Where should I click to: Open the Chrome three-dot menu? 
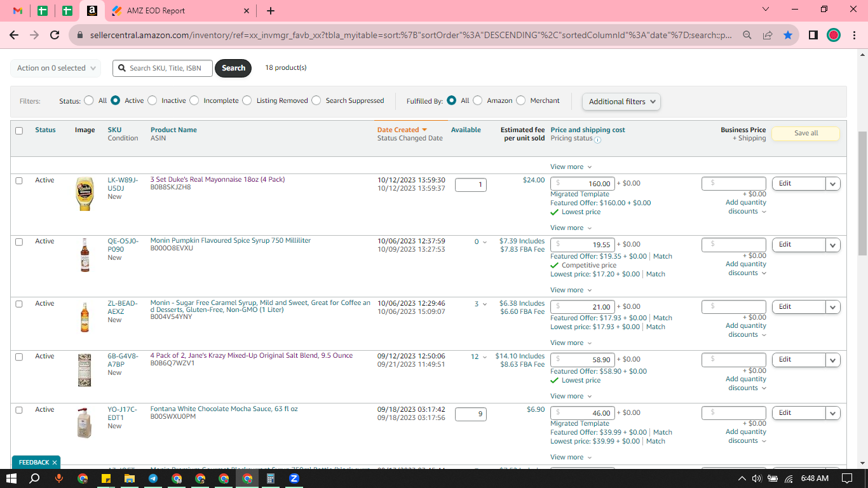coord(853,36)
